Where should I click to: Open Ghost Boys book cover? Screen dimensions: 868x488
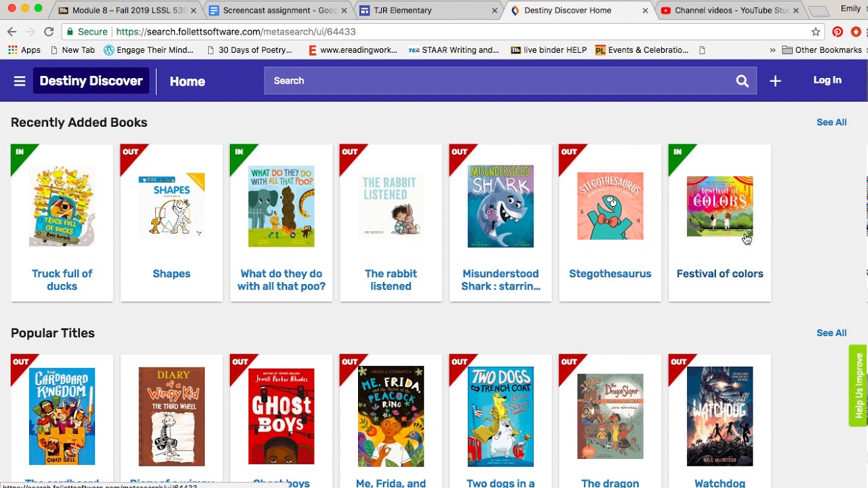pos(281,416)
